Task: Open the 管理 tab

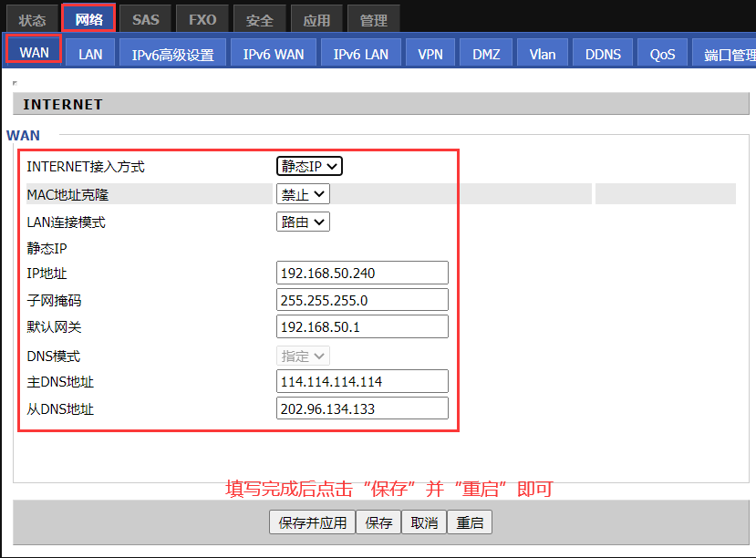Action: coord(373,20)
